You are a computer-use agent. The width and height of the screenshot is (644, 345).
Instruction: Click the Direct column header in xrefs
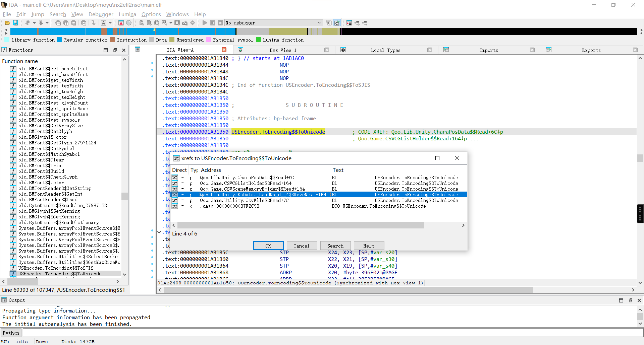coord(179,170)
